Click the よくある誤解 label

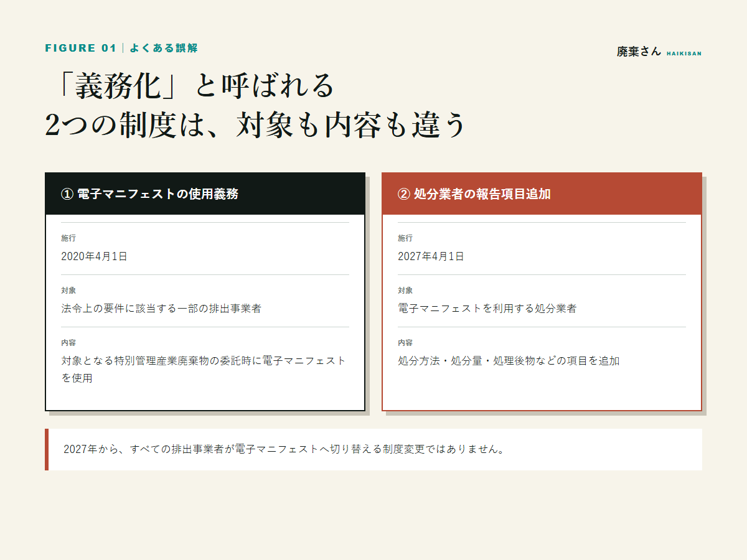[164, 48]
